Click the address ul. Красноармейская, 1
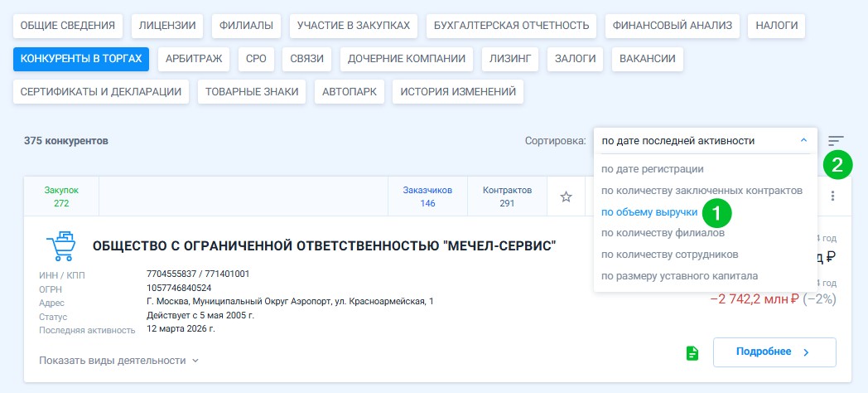 [x=290, y=302]
